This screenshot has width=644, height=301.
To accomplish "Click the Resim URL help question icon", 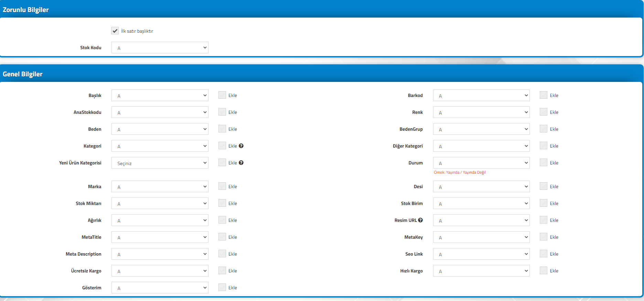I will pyautogui.click(x=420, y=220).
